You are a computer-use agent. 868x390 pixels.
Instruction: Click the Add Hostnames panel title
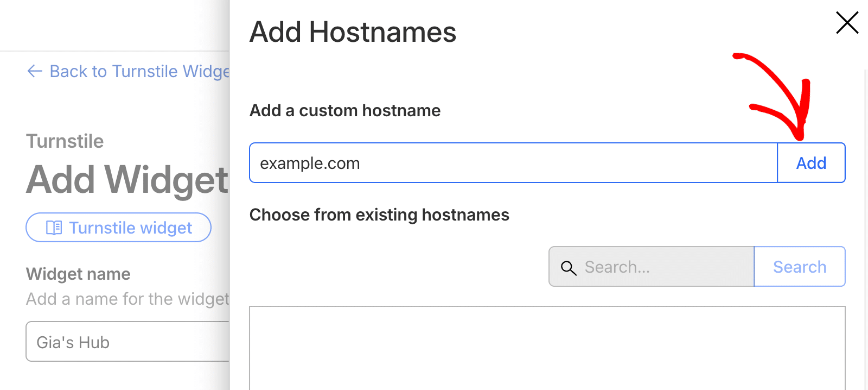click(x=353, y=32)
